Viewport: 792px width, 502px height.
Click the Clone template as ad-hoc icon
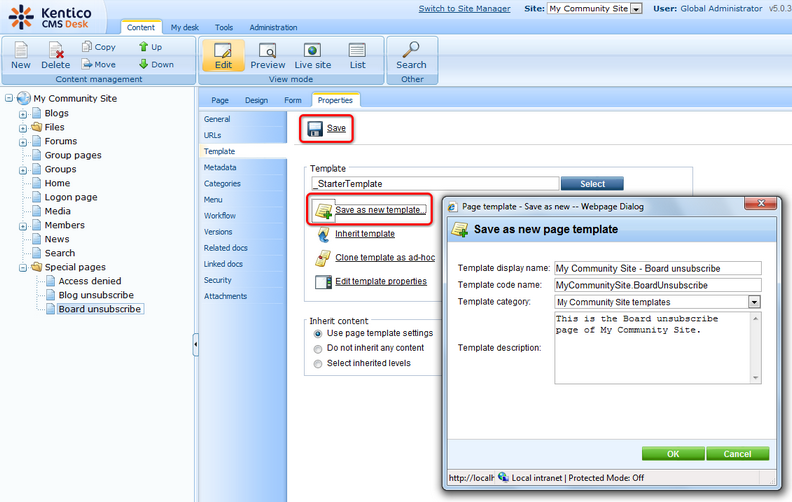click(323, 258)
